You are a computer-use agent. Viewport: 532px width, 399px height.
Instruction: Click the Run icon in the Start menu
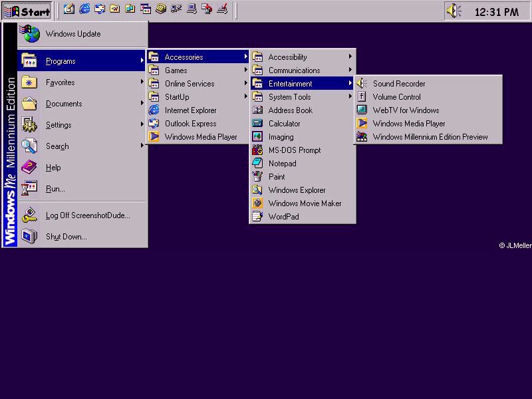pyautogui.click(x=29, y=188)
